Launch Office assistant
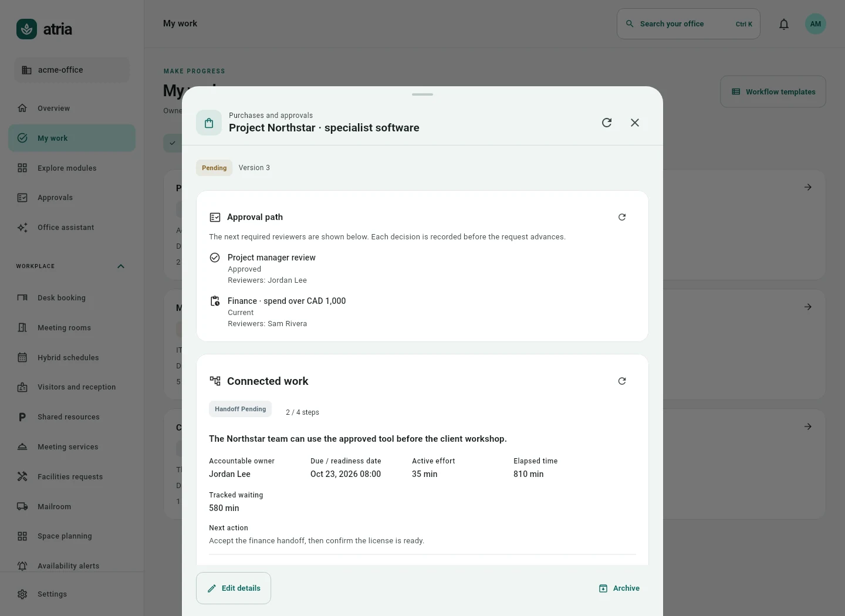 (x=72, y=228)
